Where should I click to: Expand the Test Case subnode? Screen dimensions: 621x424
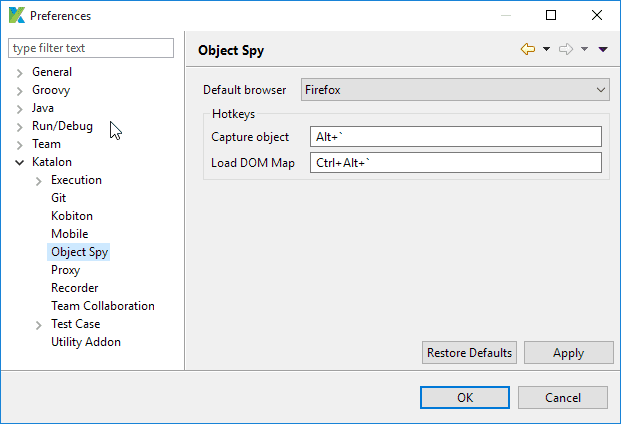38,325
